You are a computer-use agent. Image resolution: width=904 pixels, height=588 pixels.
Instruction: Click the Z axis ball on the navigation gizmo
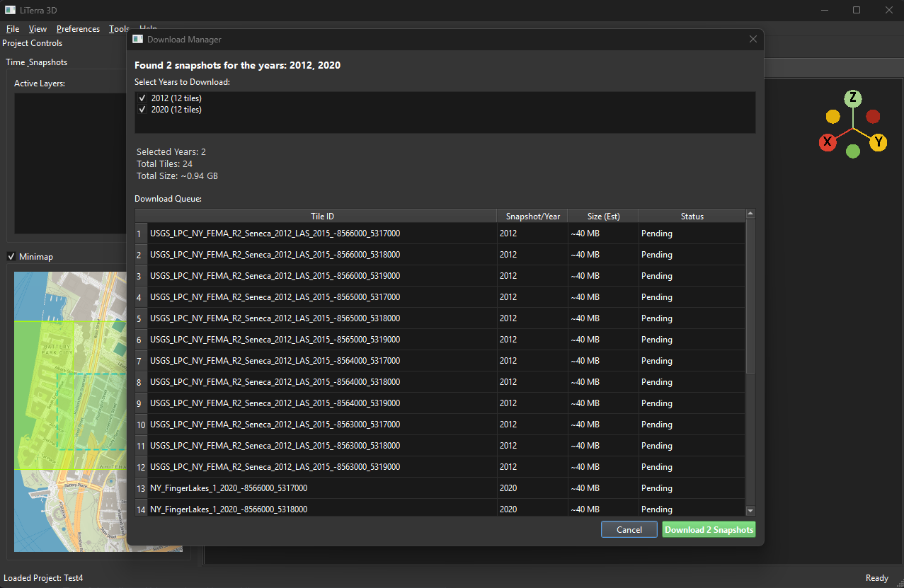click(x=853, y=98)
